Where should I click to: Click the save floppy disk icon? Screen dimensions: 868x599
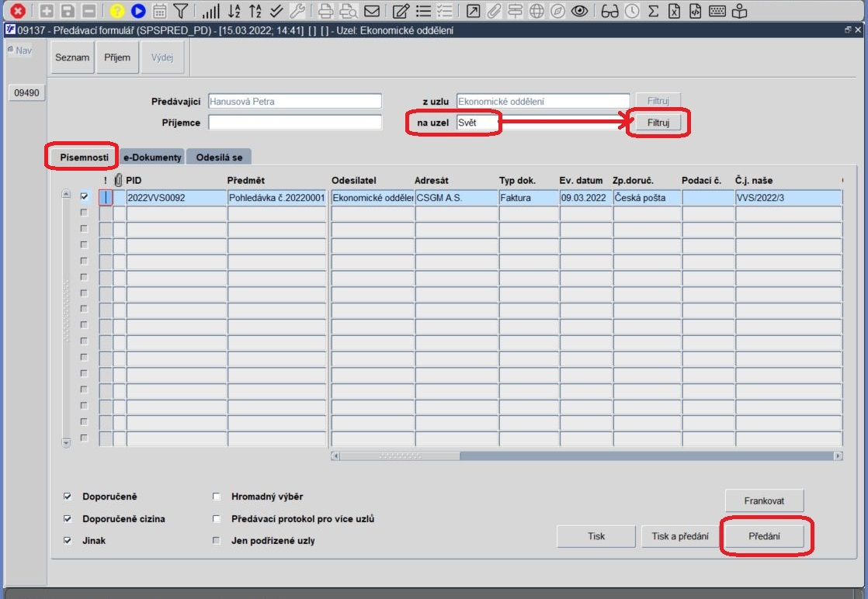[x=68, y=11]
